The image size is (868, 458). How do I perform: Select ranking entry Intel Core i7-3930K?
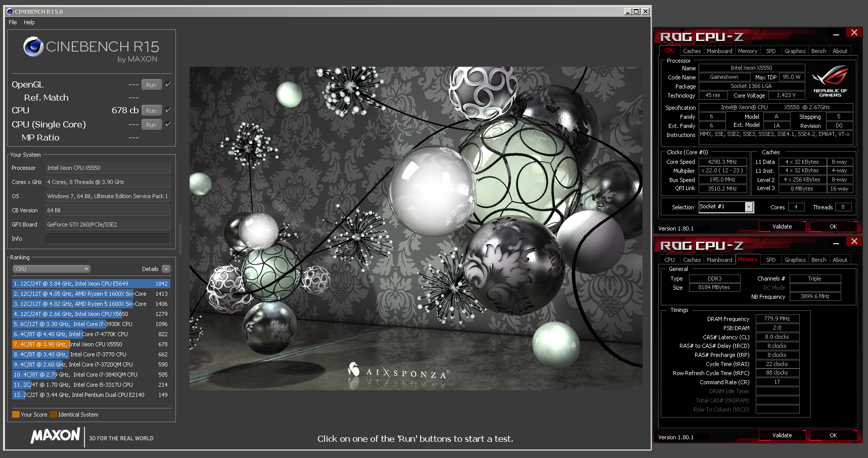coord(91,324)
